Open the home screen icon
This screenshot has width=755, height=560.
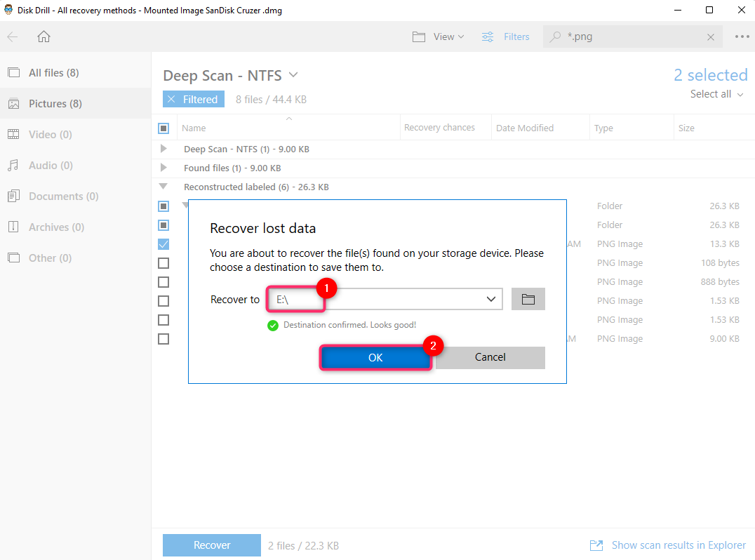point(44,36)
